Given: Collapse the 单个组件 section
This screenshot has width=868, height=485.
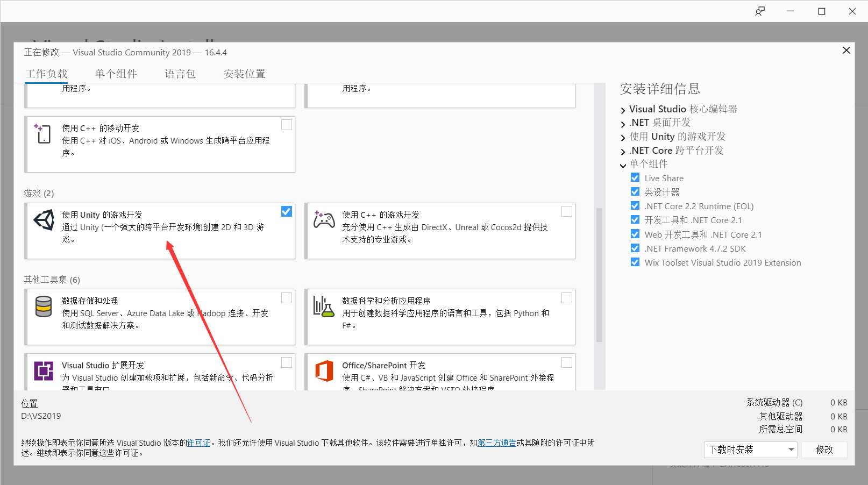Looking at the screenshot, I should pos(623,165).
